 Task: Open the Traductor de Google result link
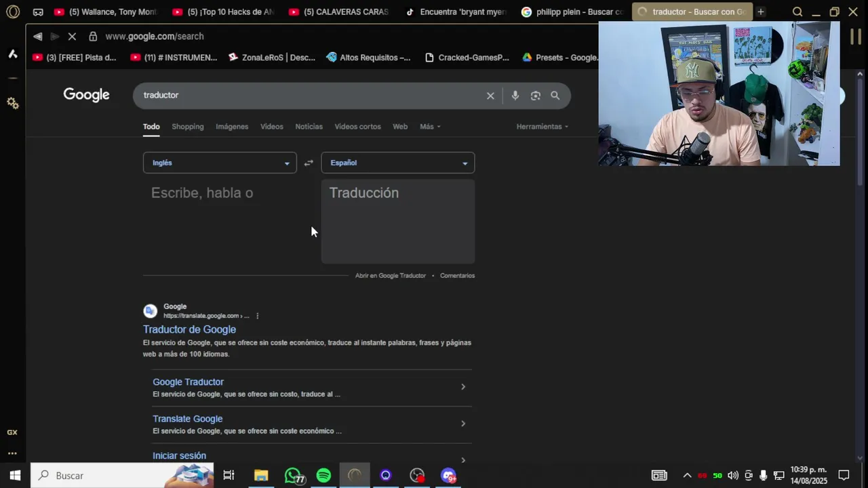(189, 329)
